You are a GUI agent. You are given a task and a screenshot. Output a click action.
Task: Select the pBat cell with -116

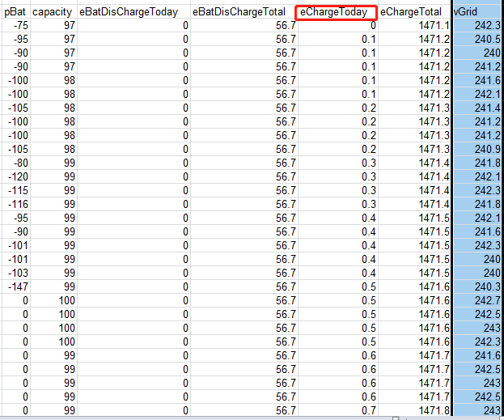point(15,204)
